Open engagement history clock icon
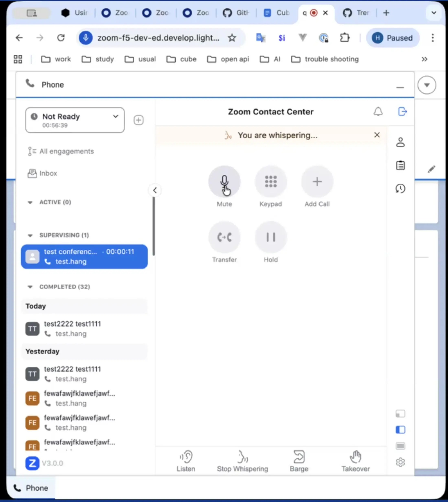The image size is (448, 502). (401, 189)
